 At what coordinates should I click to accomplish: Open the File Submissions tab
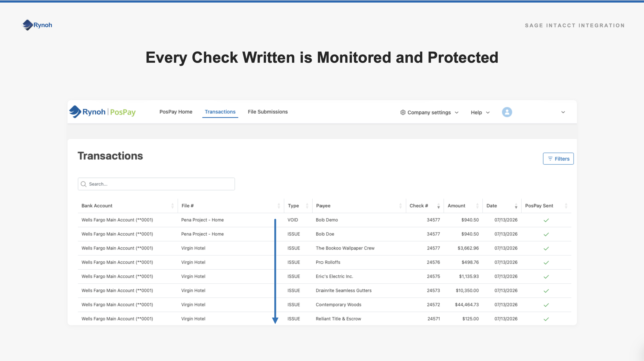tap(268, 112)
